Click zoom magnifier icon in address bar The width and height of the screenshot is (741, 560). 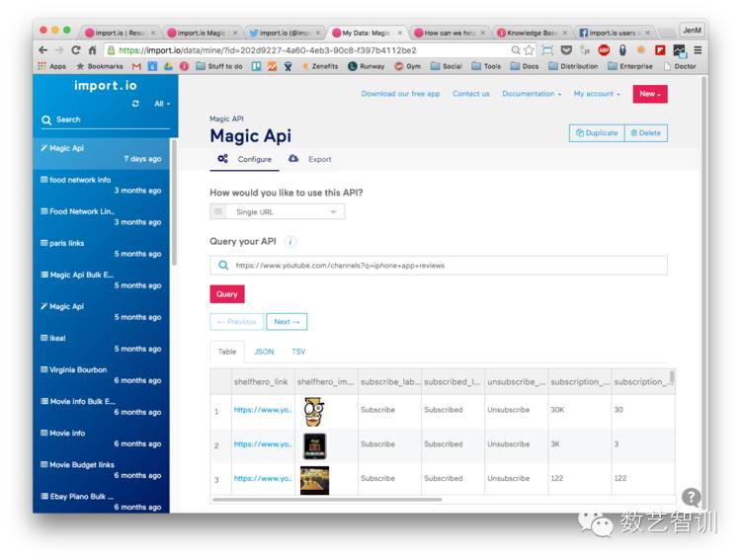[x=516, y=50]
